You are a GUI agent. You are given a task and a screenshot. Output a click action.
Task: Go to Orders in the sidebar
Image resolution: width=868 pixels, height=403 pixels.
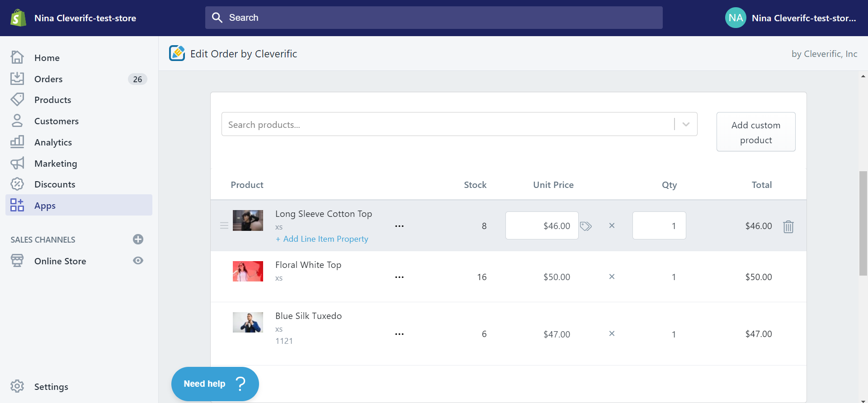tap(48, 79)
